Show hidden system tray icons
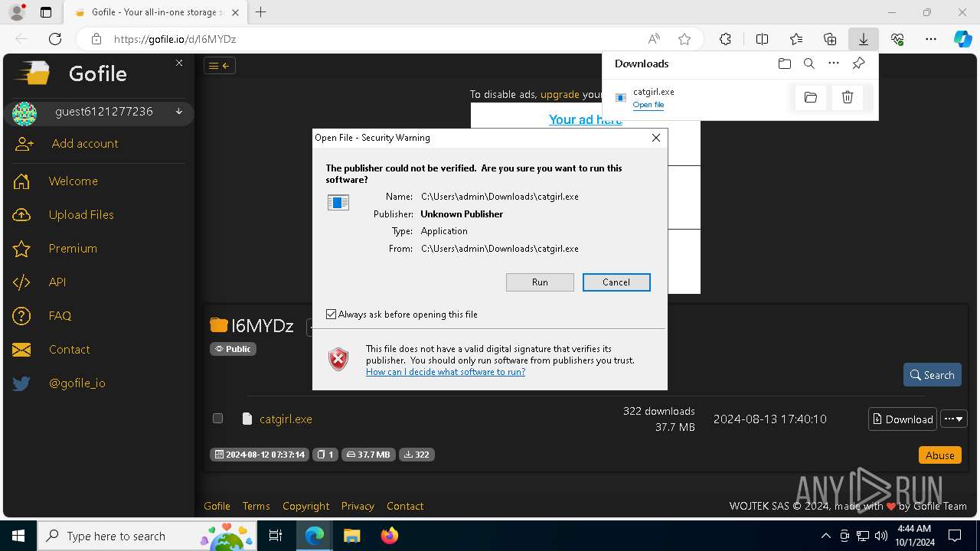Screen dimensions: 980x551 (x=825, y=536)
